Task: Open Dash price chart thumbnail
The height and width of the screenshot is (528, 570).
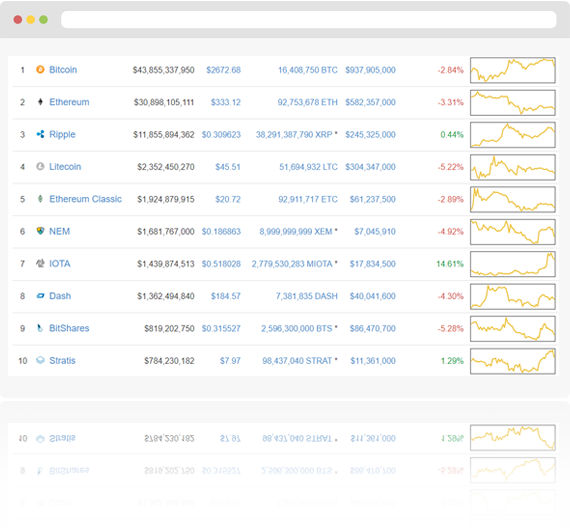Action: (513, 296)
